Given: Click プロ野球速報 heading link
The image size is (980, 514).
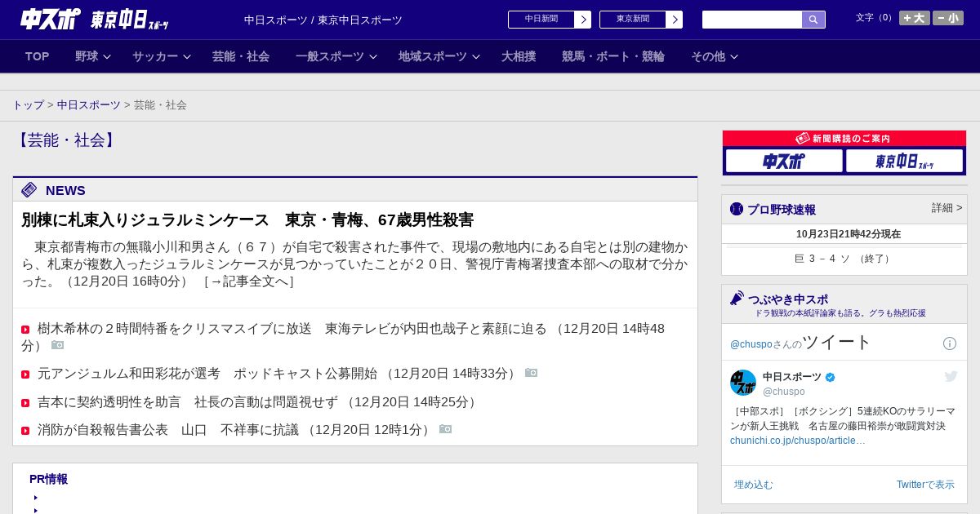Looking at the screenshot, I should pos(782,210).
